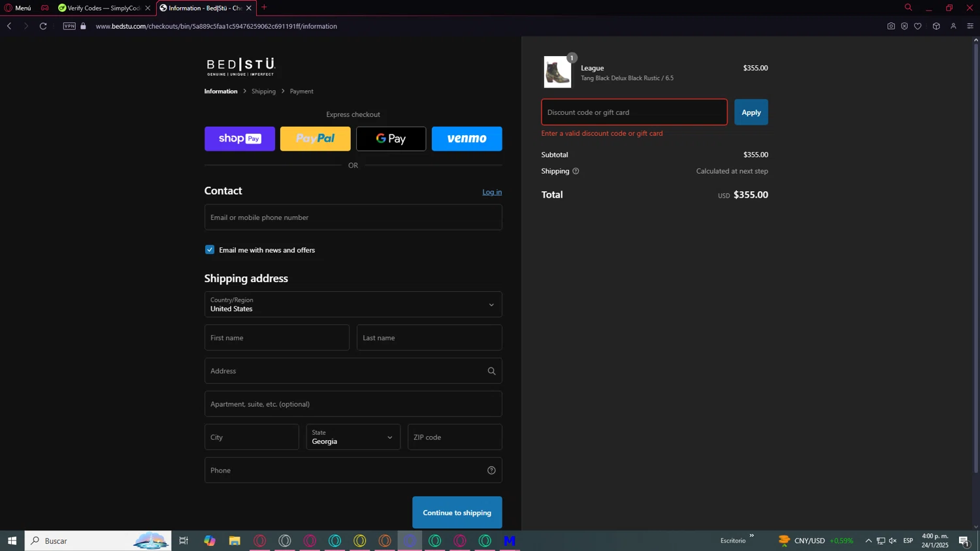Go to Information breadcrumb step
980x551 pixels.
click(x=221, y=91)
